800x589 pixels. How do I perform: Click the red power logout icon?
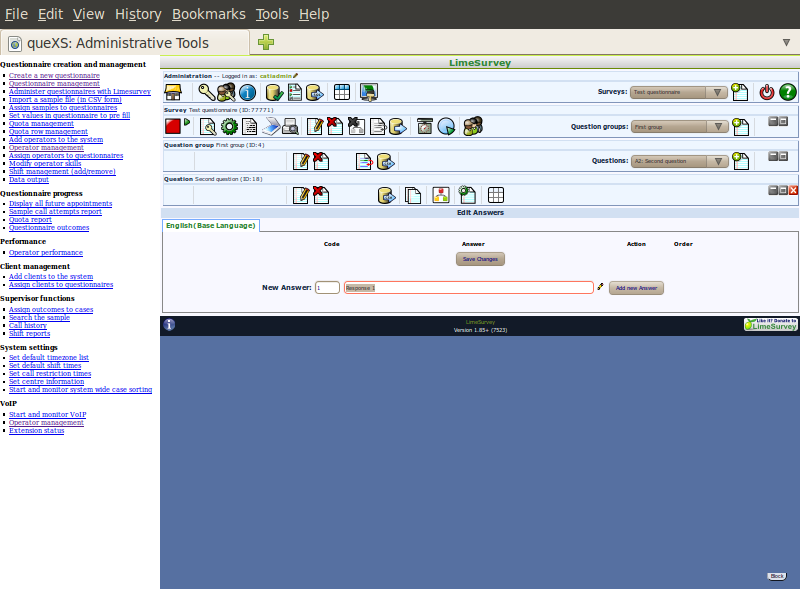(767, 92)
